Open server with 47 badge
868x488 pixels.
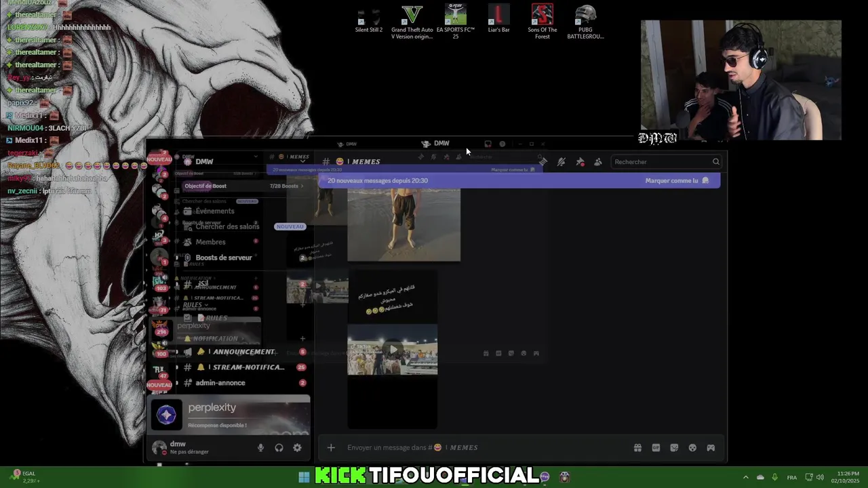pos(159,371)
